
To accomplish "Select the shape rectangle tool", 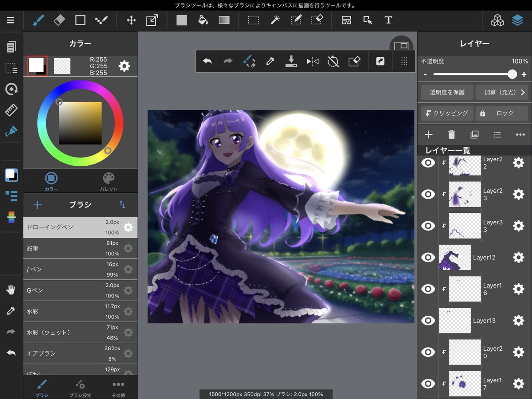I will click(x=80, y=20).
